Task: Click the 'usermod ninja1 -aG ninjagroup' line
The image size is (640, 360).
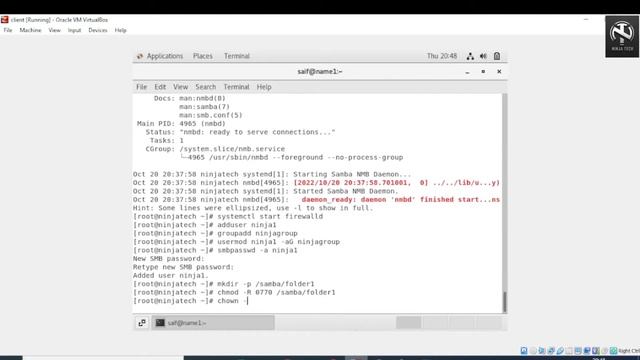Action: click(236, 242)
